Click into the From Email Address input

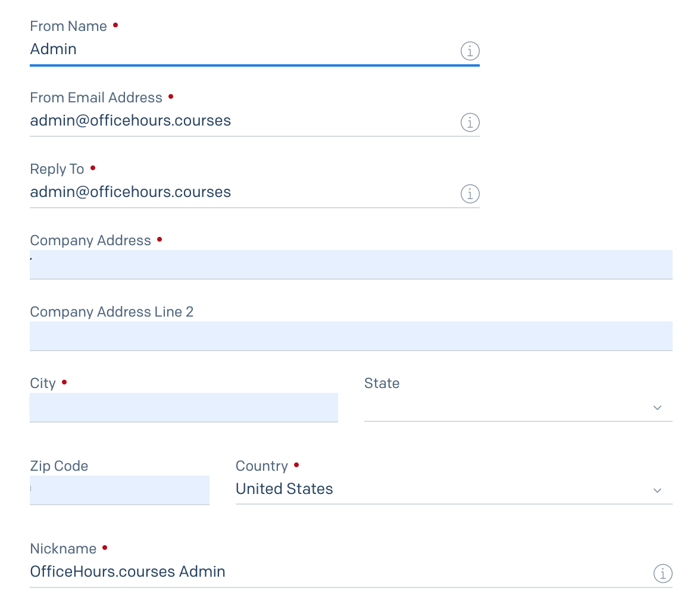click(238, 121)
